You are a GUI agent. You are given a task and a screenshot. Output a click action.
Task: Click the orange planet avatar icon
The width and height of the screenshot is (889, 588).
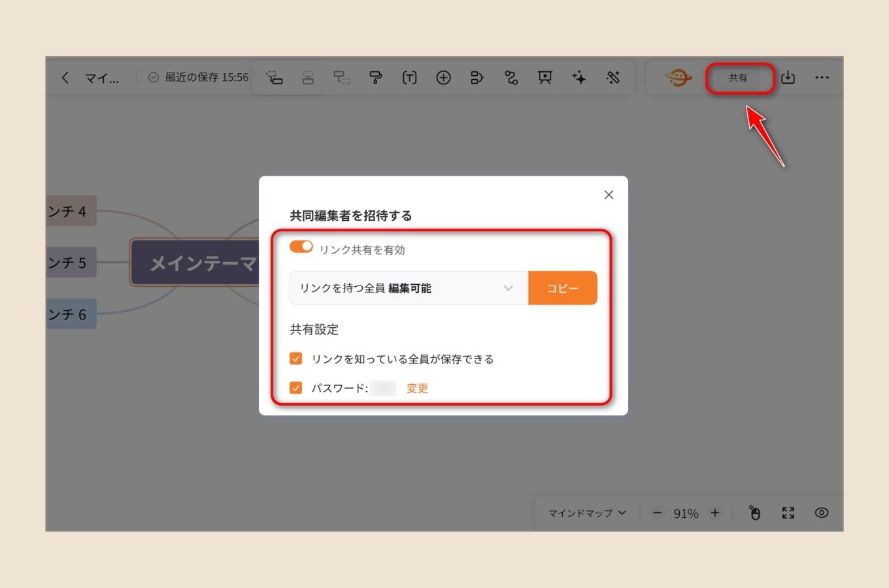(x=679, y=78)
